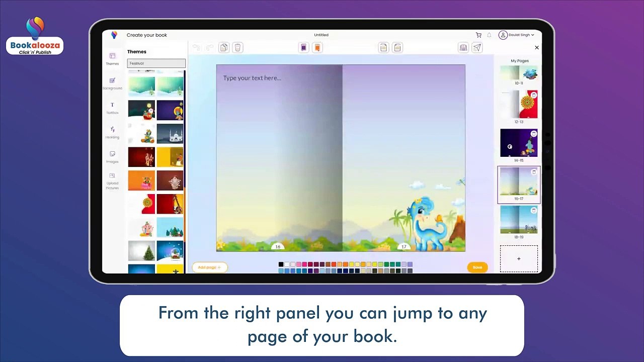Apply the Christmas tree theme
Image resolution: width=644 pixels, height=362 pixels.
coord(141,251)
